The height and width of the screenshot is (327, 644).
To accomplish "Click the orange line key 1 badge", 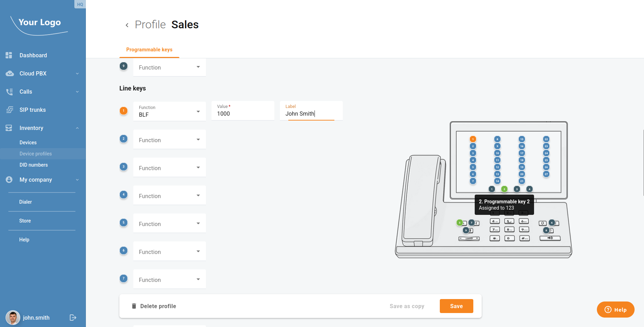I will (x=124, y=111).
